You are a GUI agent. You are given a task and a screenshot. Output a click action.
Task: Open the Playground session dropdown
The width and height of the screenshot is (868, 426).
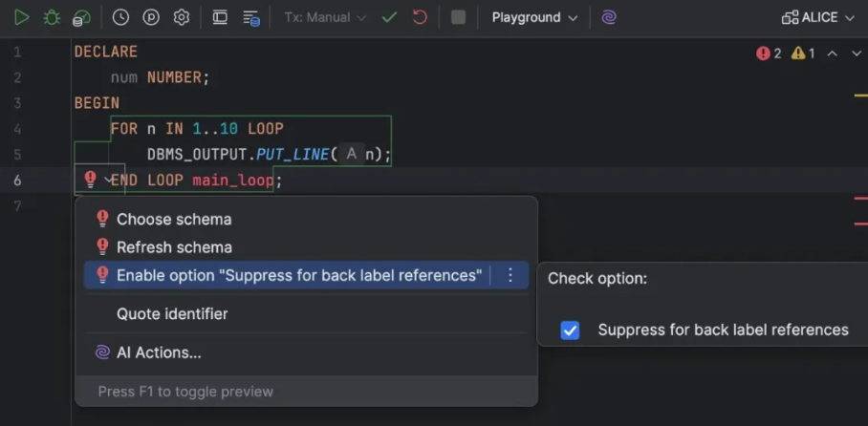click(x=533, y=17)
